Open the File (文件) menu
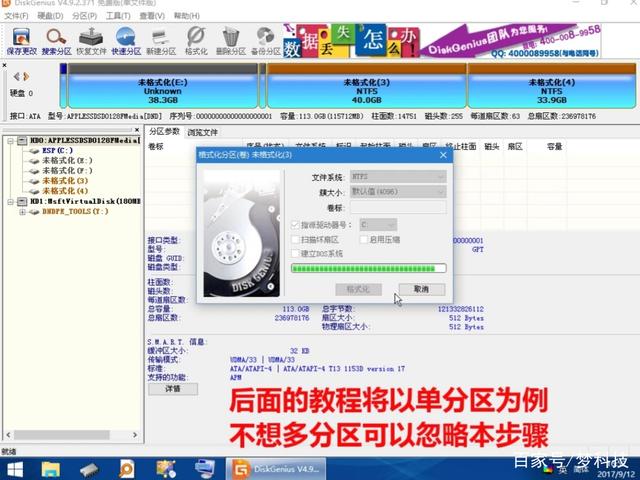The image size is (640, 480). point(16,16)
